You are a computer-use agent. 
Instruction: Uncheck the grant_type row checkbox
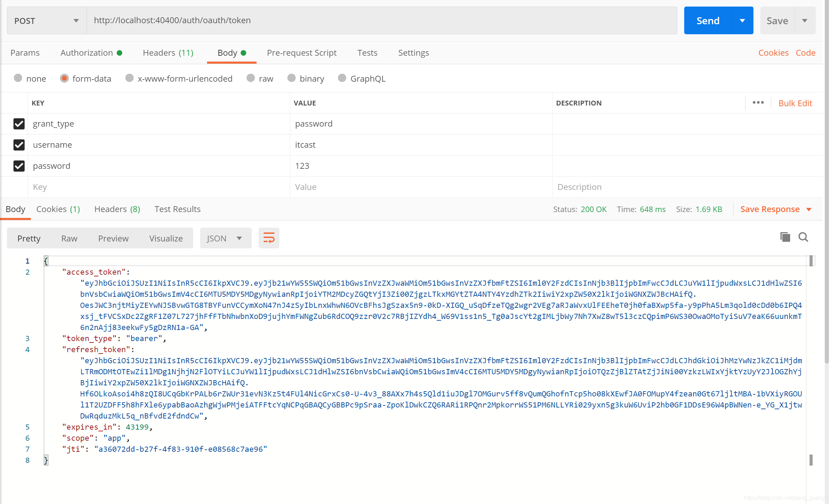coord(19,124)
